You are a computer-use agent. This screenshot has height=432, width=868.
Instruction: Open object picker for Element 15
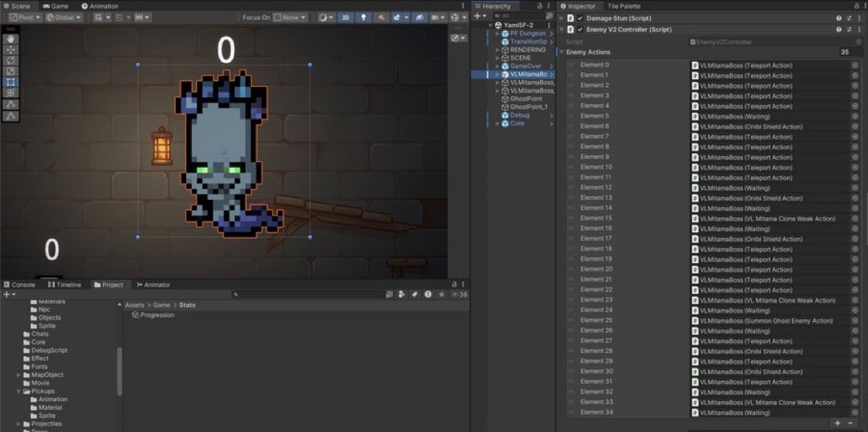(854, 218)
